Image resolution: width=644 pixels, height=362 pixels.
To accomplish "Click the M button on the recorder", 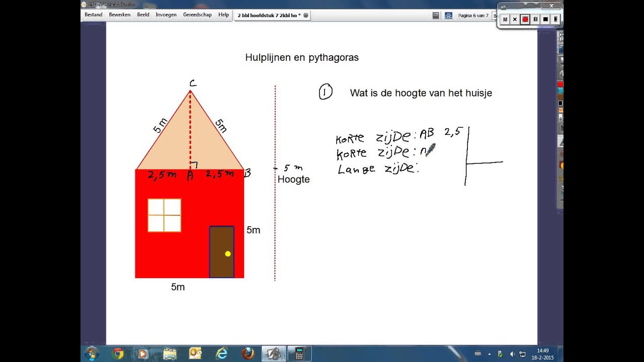I will click(x=505, y=19).
